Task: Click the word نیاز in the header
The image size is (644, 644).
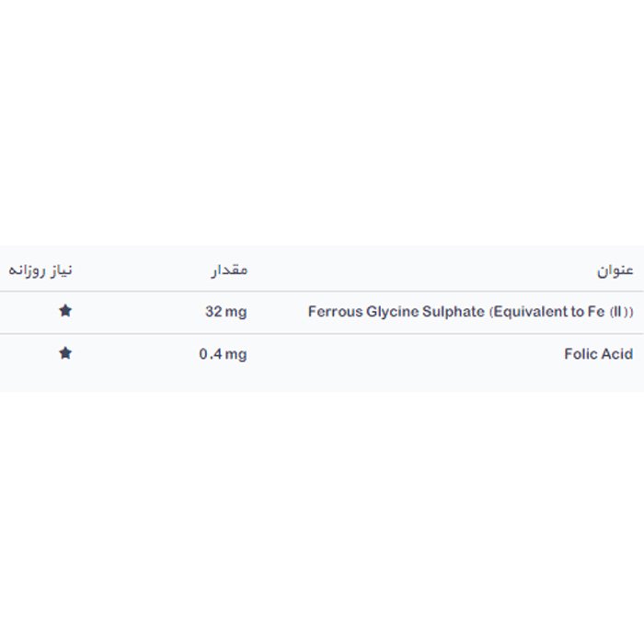Action: pos(59,270)
